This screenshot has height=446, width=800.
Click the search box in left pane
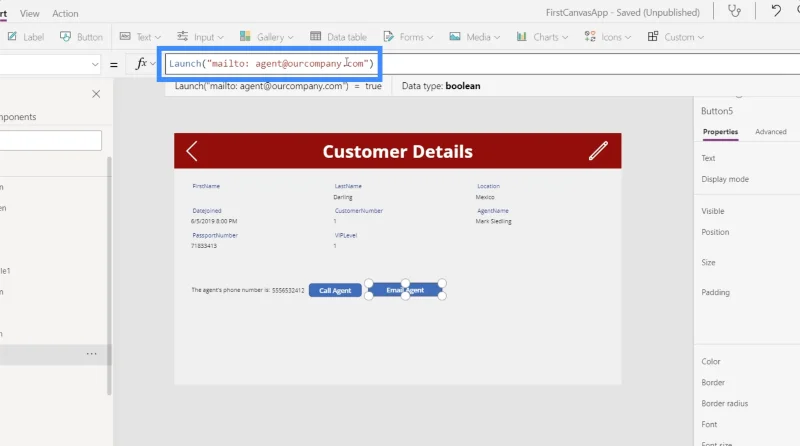51,140
